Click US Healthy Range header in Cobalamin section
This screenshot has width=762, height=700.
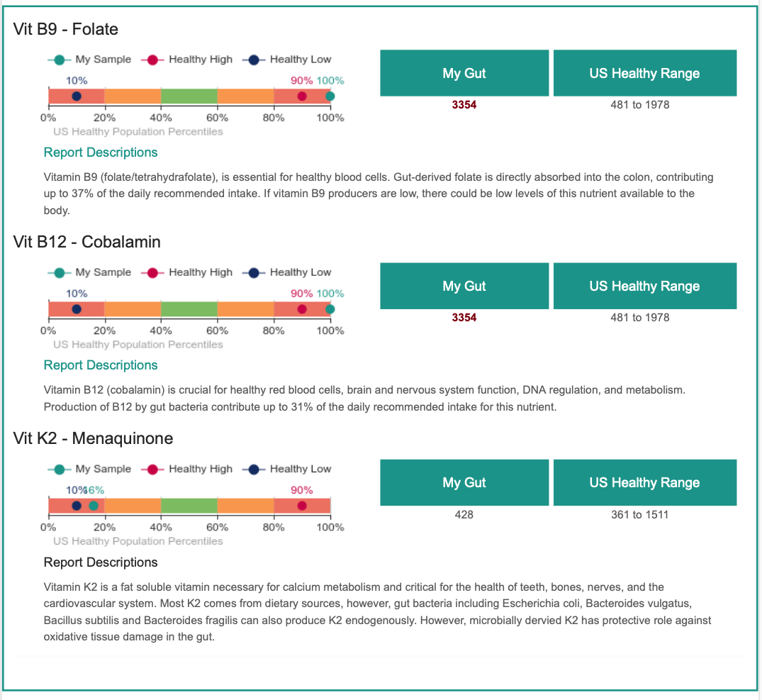(645, 286)
